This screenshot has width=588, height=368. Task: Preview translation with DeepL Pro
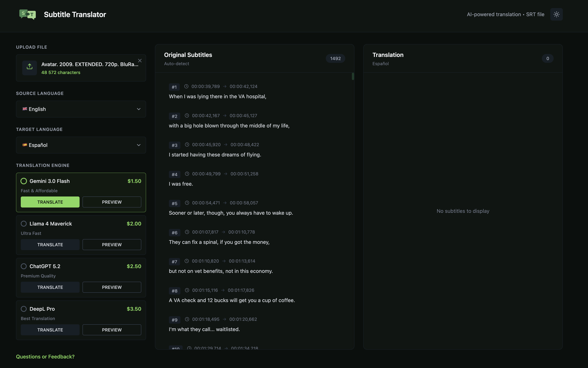click(x=112, y=330)
